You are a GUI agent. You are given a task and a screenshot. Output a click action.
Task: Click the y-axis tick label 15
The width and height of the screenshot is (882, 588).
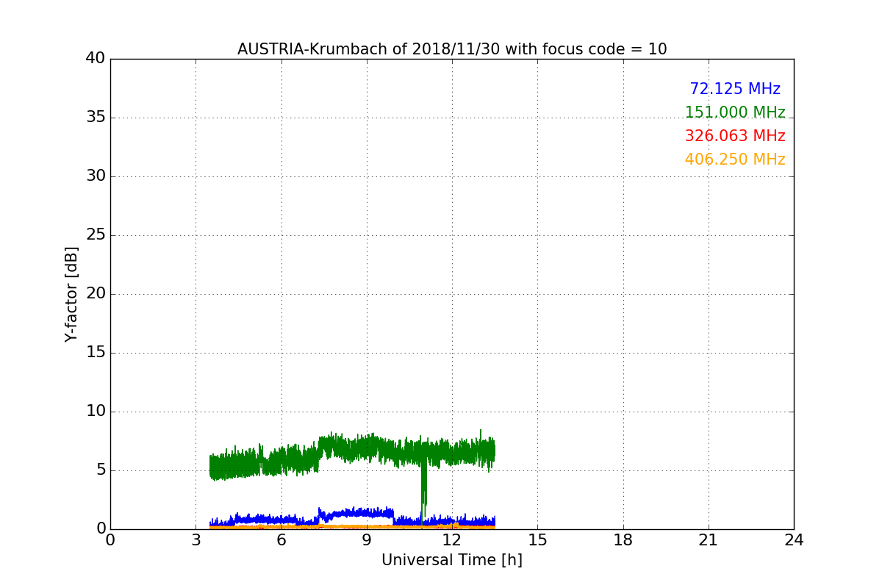pyautogui.click(x=96, y=353)
